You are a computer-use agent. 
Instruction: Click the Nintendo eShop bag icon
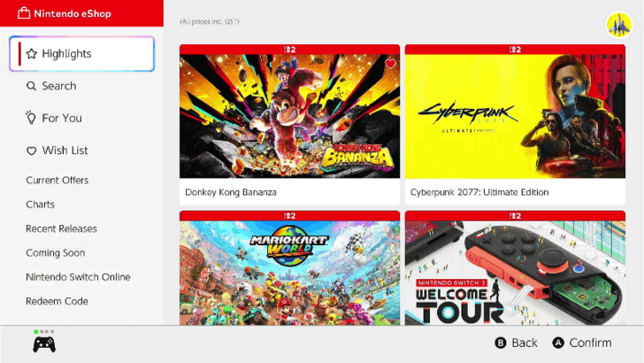tap(24, 13)
